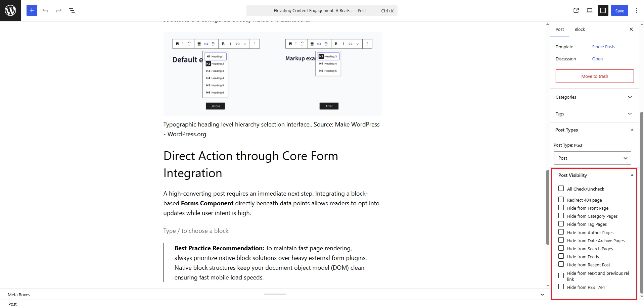Click the paragraph about Forms Component
Viewport: 644px width, 308px height.
(x=272, y=203)
